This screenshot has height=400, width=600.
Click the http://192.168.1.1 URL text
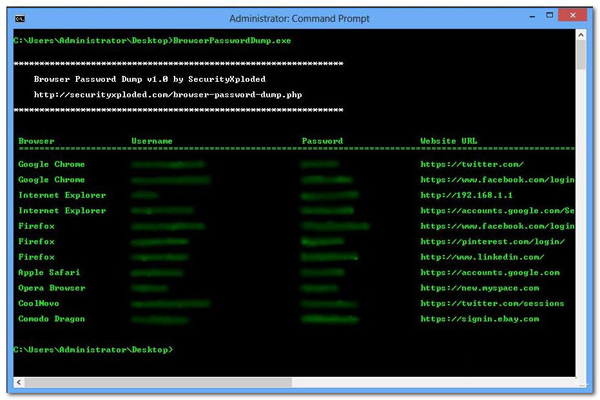(466, 195)
